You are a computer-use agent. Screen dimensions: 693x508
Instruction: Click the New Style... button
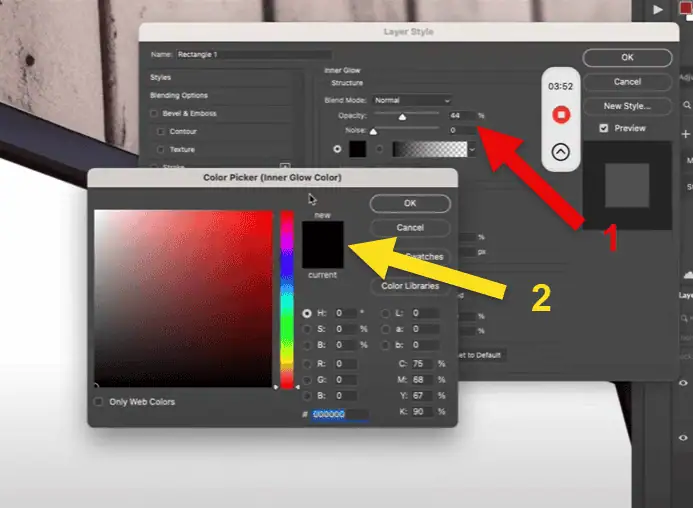627,105
